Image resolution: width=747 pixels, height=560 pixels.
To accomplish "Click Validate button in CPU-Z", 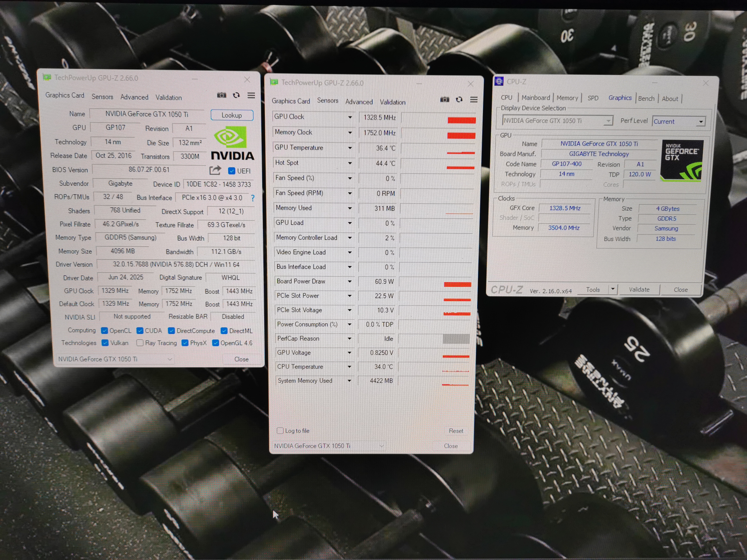I will pyautogui.click(x=639, y=290).
